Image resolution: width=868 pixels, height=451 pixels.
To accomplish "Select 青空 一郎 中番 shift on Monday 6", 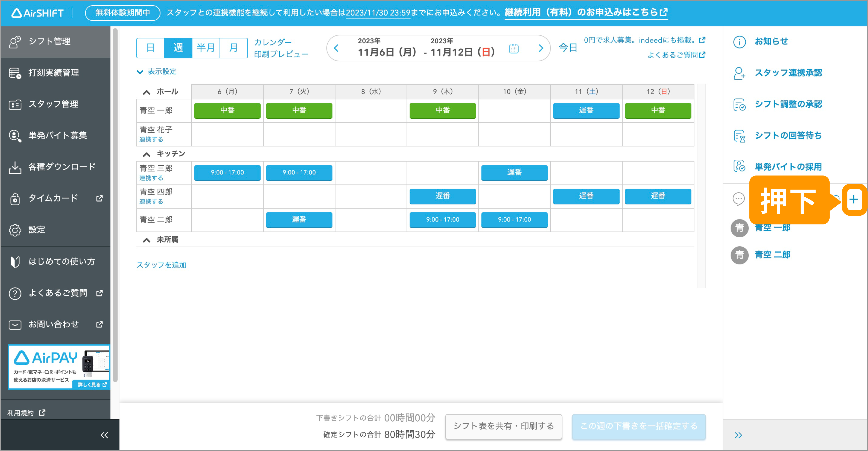I will [x=227, y=110].
